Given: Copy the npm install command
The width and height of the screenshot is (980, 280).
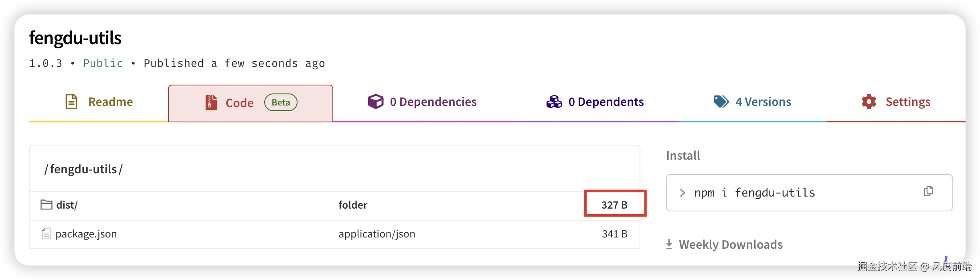Looking at the screenshot, I should pyautogui.click(x=928, y=192).
